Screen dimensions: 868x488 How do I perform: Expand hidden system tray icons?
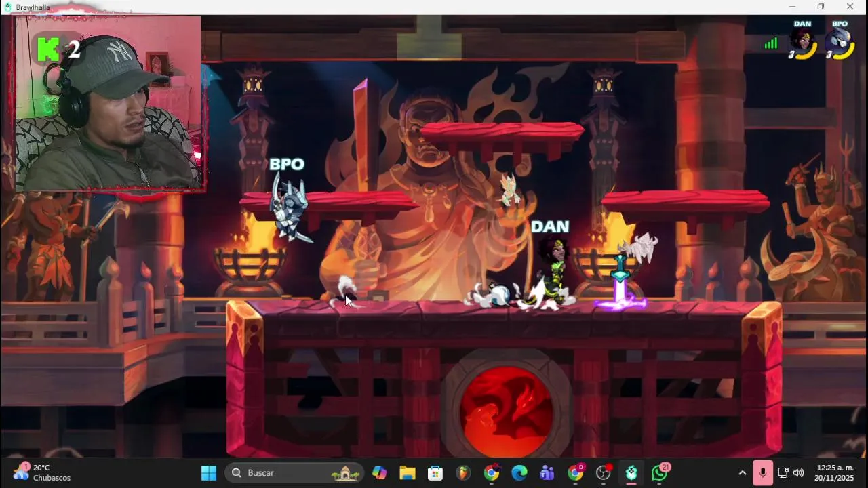pos(743,473)
